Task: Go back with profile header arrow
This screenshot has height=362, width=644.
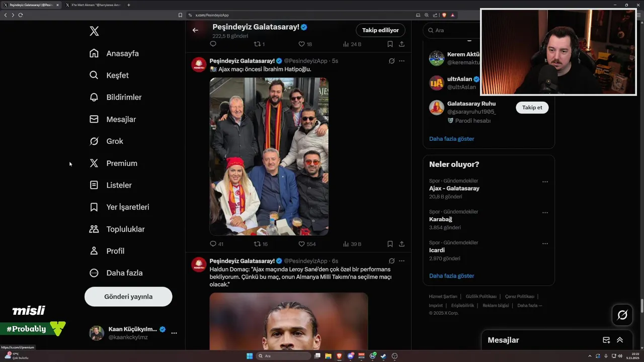Action: pyautogui.click(x=195, y=30)
